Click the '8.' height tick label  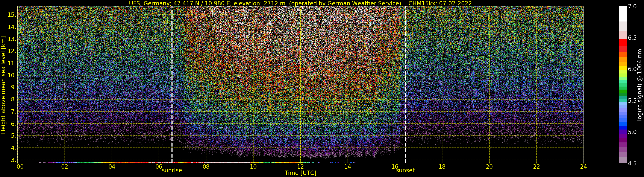coord(13,99)
